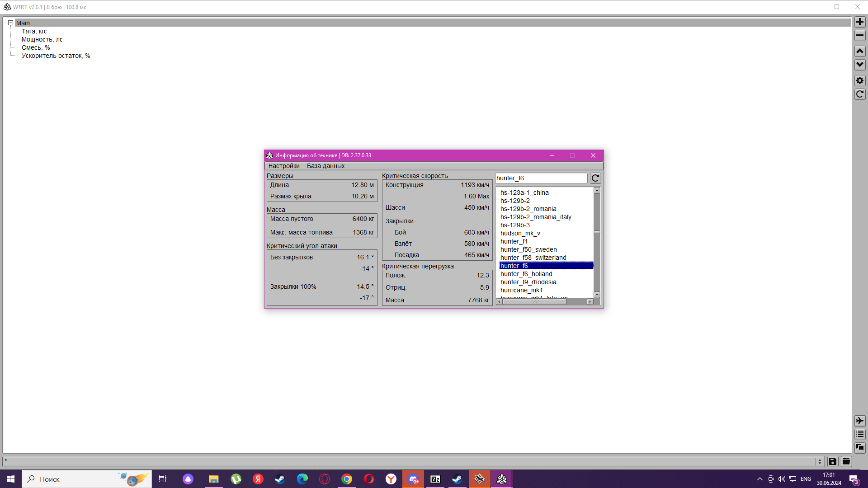Open the profile dropdown at bottom

pyautogui.click(x=820, y=461)
